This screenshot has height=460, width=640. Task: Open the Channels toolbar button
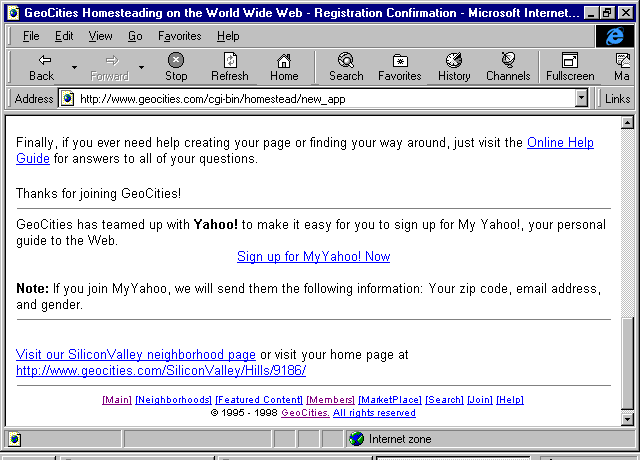pyautogui.click(x=508, y=67)
